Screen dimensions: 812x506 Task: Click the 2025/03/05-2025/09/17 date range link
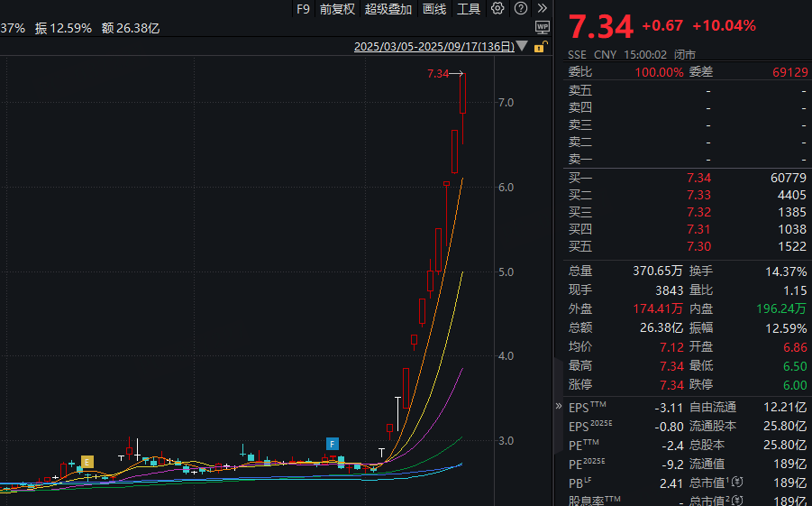pyautogui.click(x=433, y=47)
